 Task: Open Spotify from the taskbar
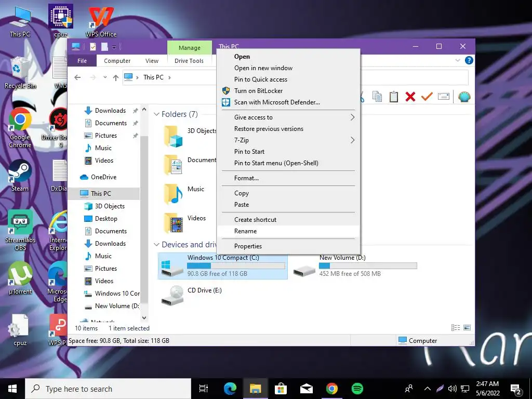[357, 389]
